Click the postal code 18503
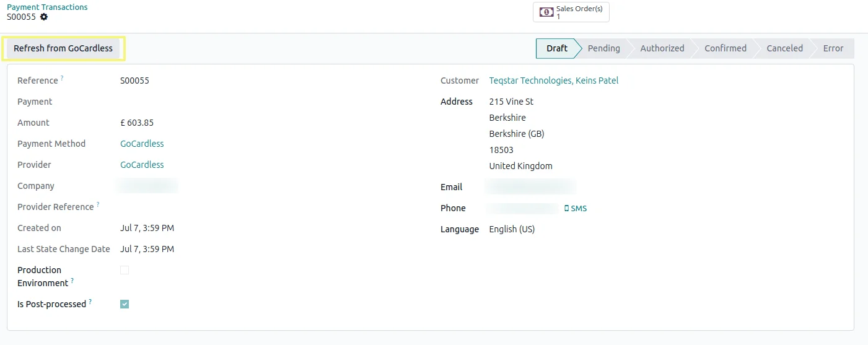The width and height of the screenshot is (868, 345). pos(501,150)
